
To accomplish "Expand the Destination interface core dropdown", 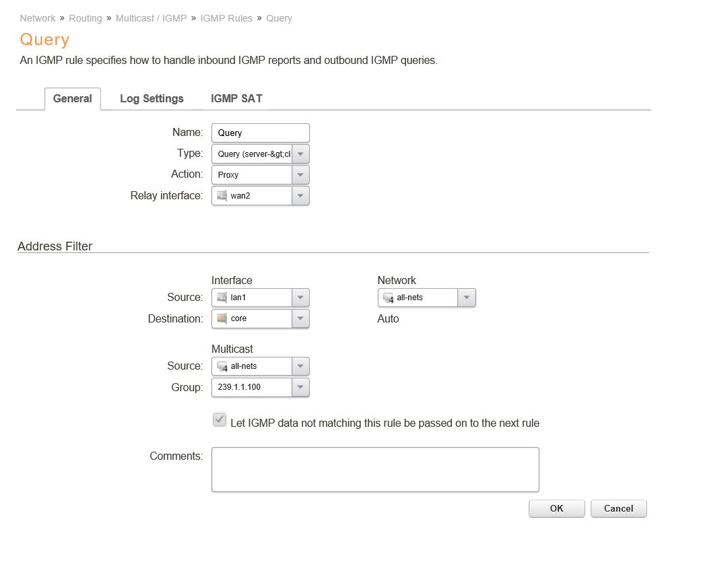I will [300, 318].
